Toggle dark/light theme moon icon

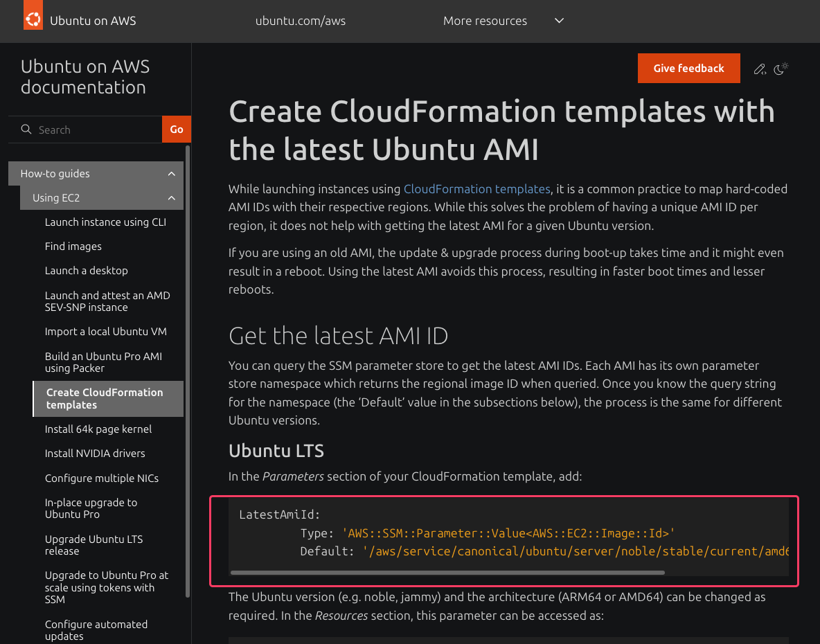(781, 69)
